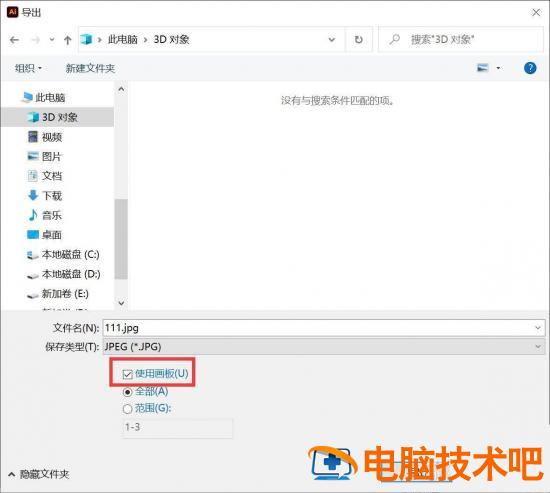Open view options dropdown arrow
The image size is (550, 493).
498,68
